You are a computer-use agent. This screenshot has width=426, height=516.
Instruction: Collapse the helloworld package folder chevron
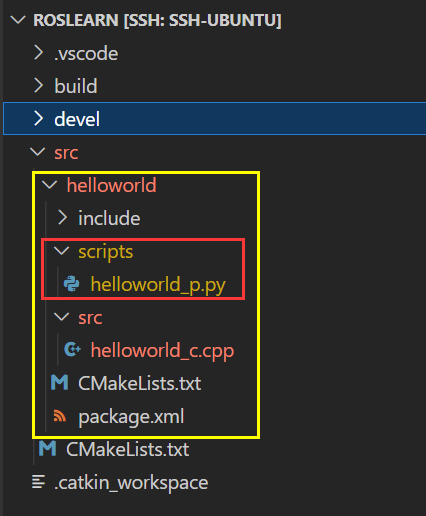tap(50, 185)
